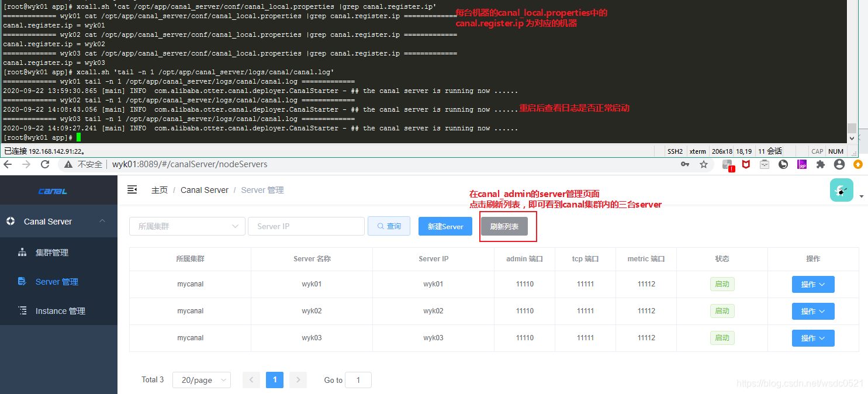
Task: Open the Chrome extensions puzzle icon
Action: 821,165
